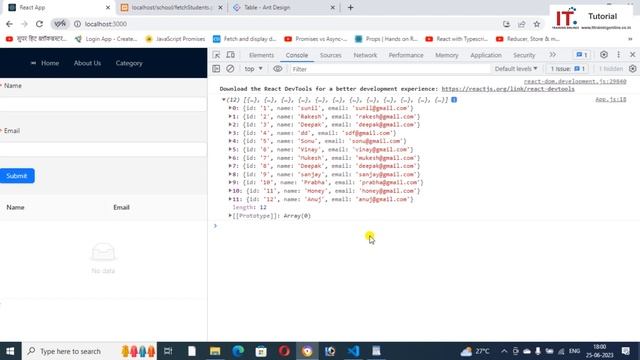Clear the console output
This screenshot has width=640, height=360.
coord(230,69)
